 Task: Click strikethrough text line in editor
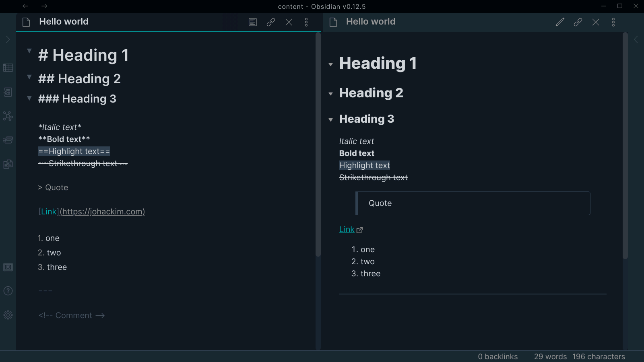[x=83, y=163]
